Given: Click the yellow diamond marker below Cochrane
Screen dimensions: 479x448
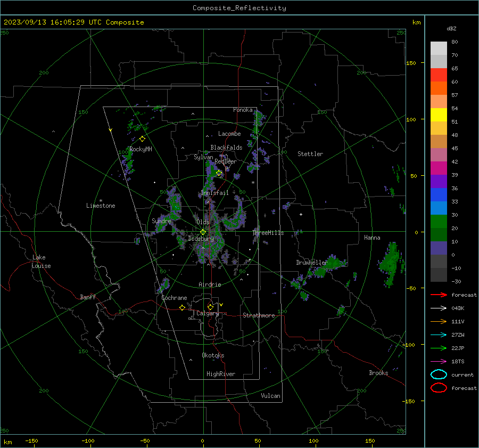Looking at the screenshot, I should [183, 308].
